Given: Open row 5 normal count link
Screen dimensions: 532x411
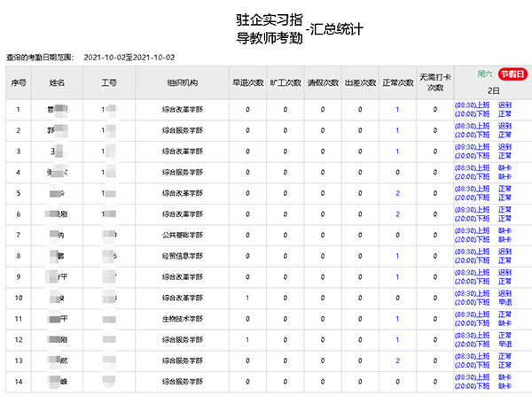Looking at the screenshot, I should click(x=397, y=193).
